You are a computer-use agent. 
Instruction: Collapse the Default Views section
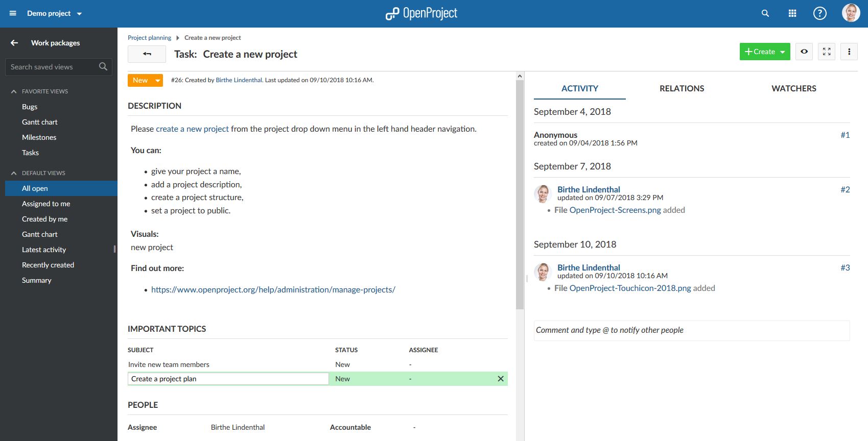pyautogui.click(x=14, y=173)
